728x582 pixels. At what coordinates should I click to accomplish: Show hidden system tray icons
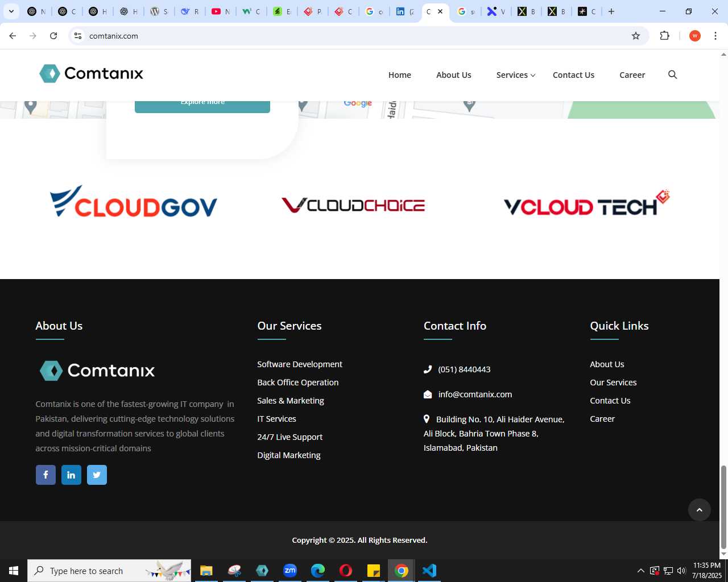click(x=641, y=571)
